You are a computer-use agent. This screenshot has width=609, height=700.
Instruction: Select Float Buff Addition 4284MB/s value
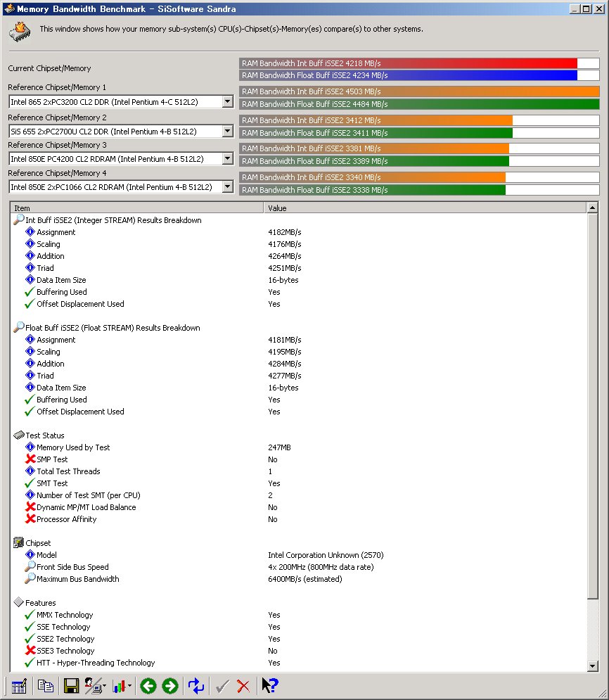coord(285,364)
